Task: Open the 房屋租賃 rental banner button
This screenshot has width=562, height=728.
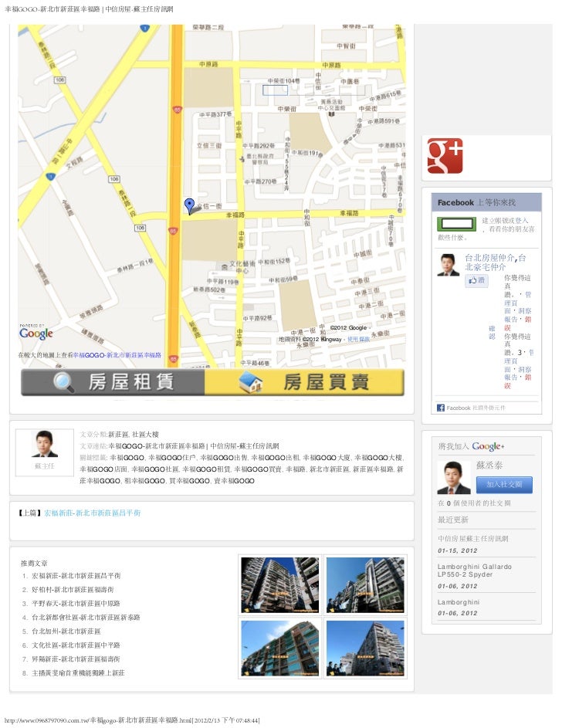Action: tap(113, 383)
